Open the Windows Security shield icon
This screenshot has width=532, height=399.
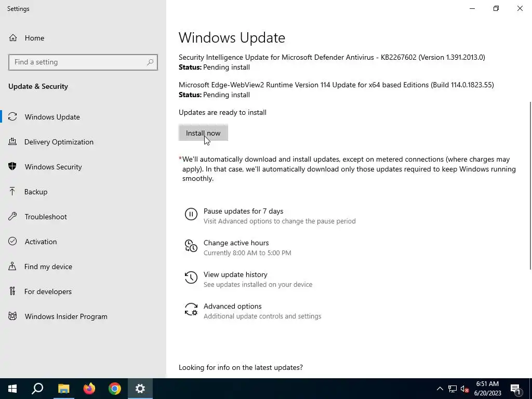(12, 167)
